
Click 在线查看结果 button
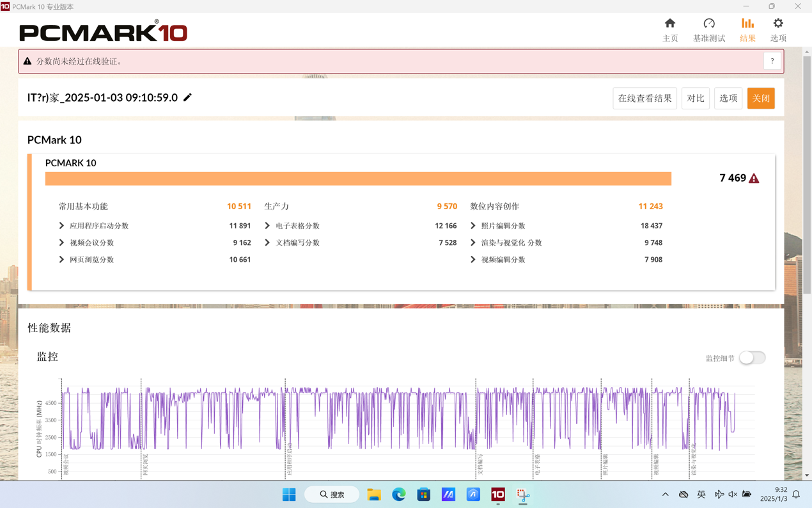(644, 99)
